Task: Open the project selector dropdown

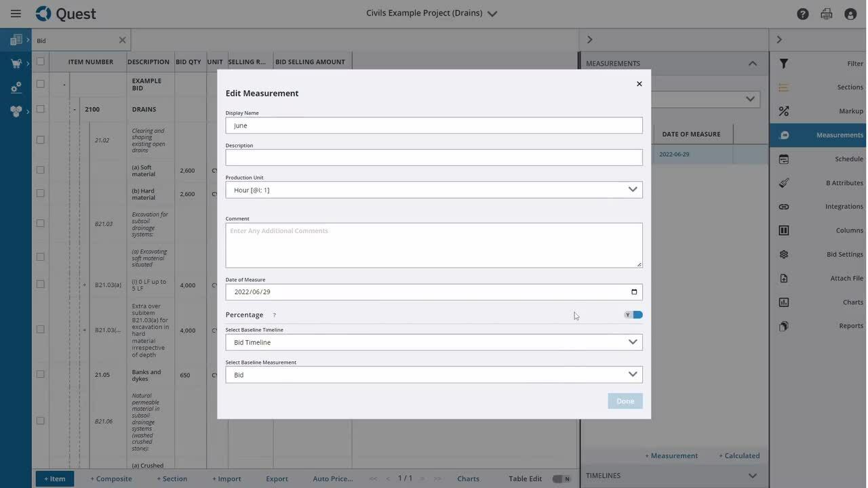Action: click(492, 14)
